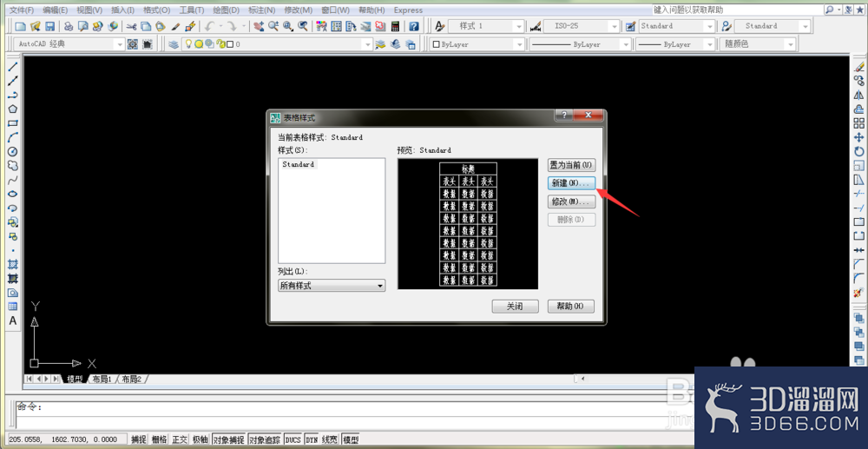Select the Ellipse draw tool
The height and width of the screenshot is (449, 868).
click(13, 194)
